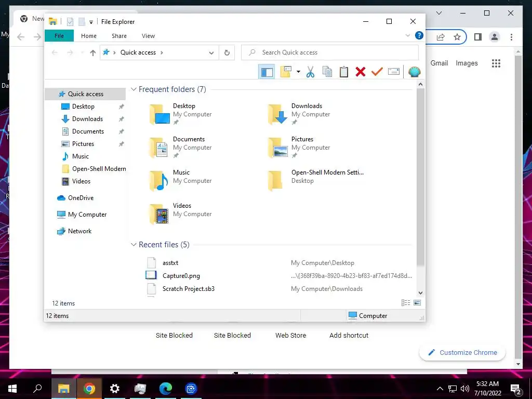Select the Desktop frequent folder icon

pos(159,114)
